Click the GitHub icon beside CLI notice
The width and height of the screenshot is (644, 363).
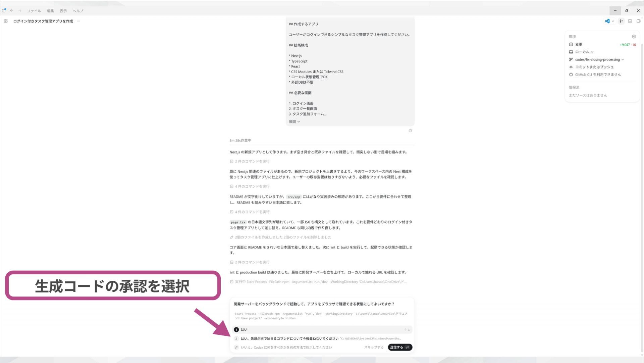click(x=571, y=75)
